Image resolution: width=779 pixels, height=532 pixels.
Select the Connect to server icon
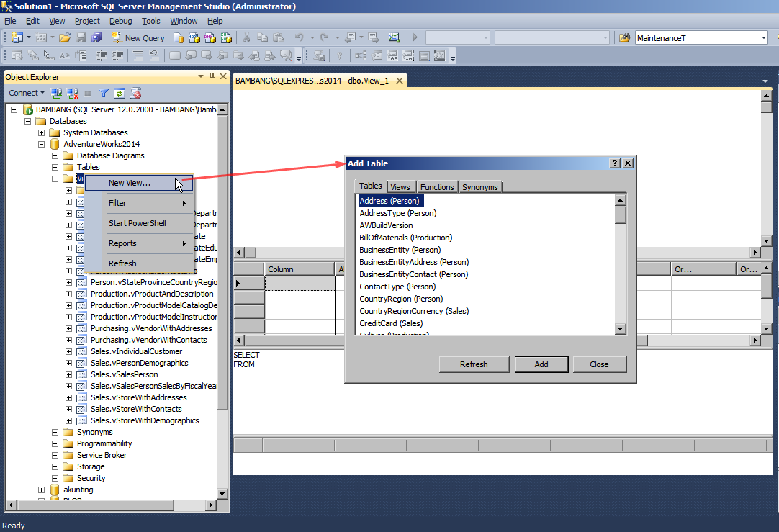click(x=56, y=93)
